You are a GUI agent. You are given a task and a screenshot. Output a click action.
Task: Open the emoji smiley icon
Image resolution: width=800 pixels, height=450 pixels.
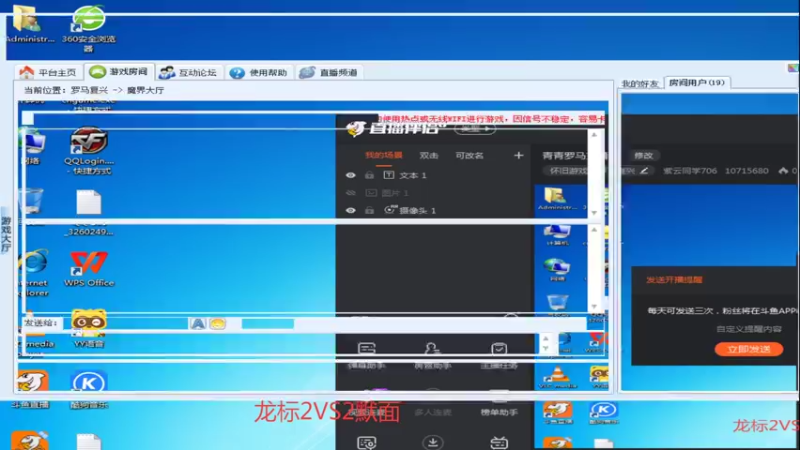[217, 323]
